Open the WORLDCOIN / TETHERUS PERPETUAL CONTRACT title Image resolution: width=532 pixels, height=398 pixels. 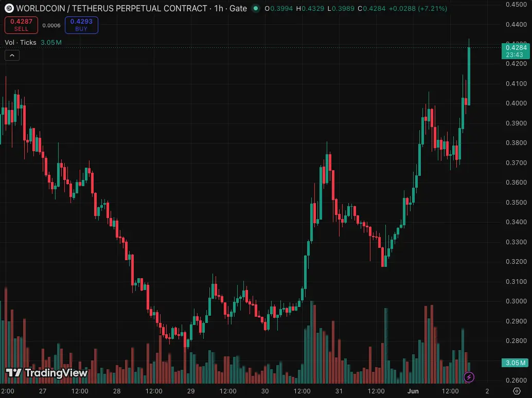click(112, 8)
